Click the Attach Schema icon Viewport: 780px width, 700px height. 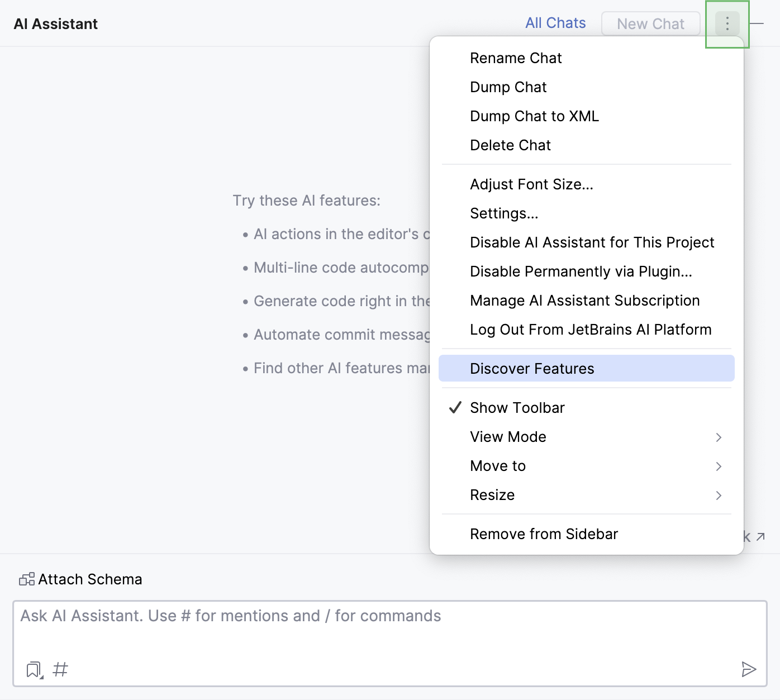point(27,579)
